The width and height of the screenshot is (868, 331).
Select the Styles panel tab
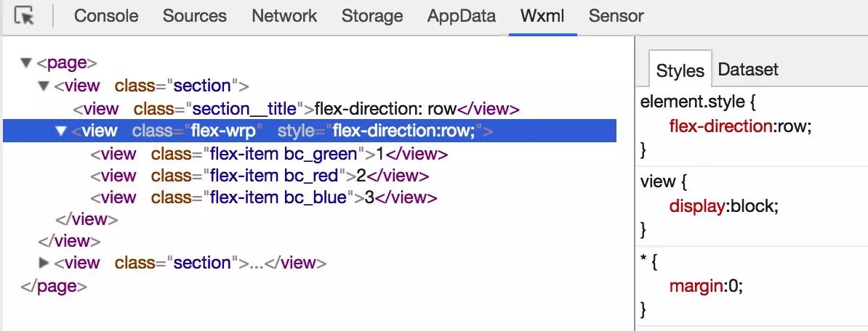[680, 70]
